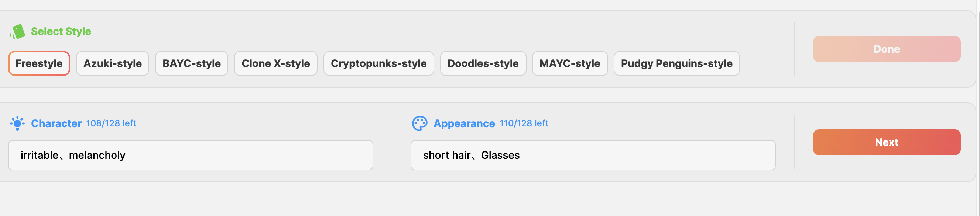Select the Freestyle style option
Viewport: 980px width, 216px height.
39,63
